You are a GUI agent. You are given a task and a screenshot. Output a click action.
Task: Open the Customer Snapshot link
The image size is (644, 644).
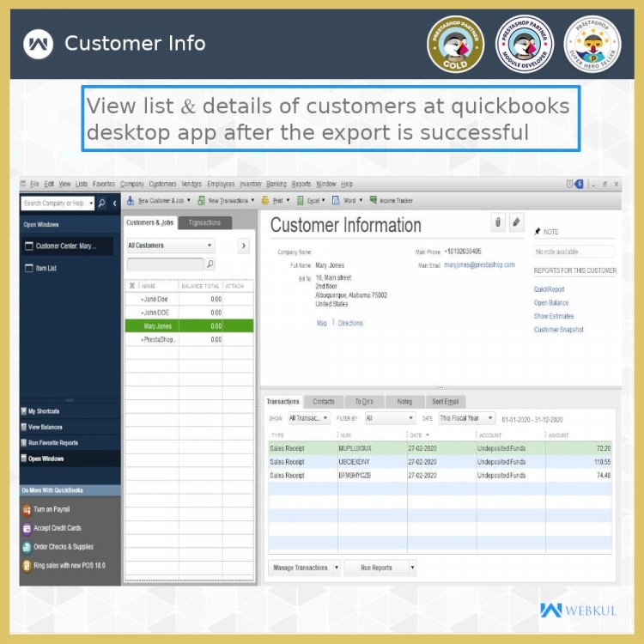coord(559,330)
